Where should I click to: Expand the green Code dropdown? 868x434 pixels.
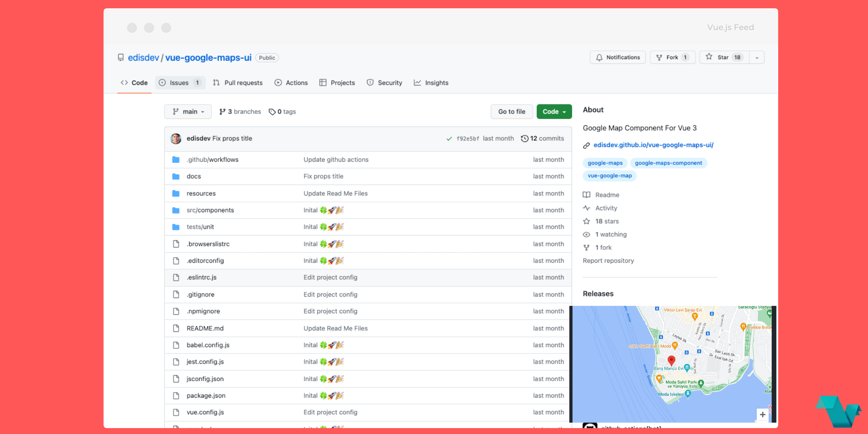click(554, 111)
